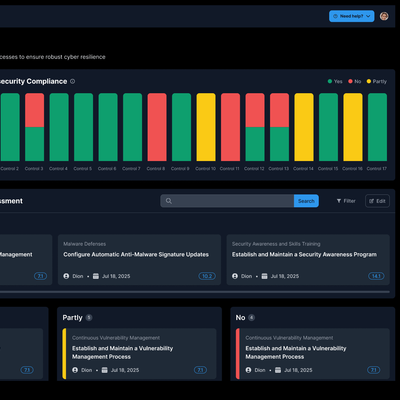Open the user profile avatar
This screenshot has height=400, width=400.
click(x=384, y=16)
